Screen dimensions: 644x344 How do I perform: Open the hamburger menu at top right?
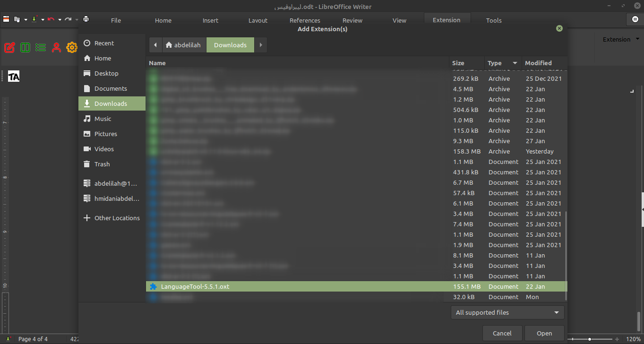click(x=635, y=19)
